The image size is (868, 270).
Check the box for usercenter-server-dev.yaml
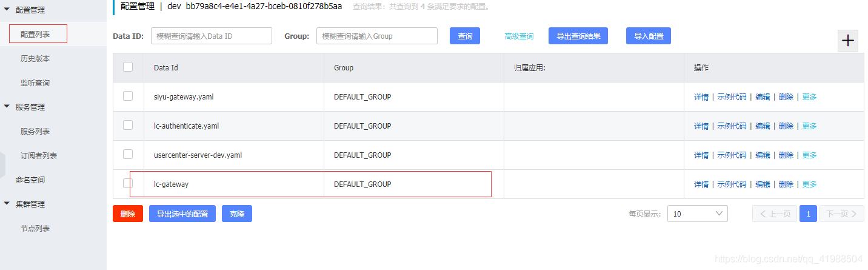click(128, 154)
